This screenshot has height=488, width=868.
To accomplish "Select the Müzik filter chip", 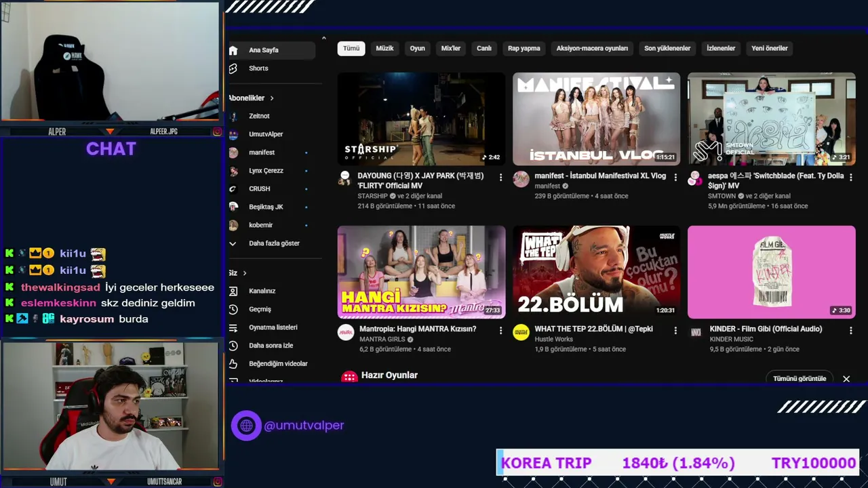I will coord(384,48).
